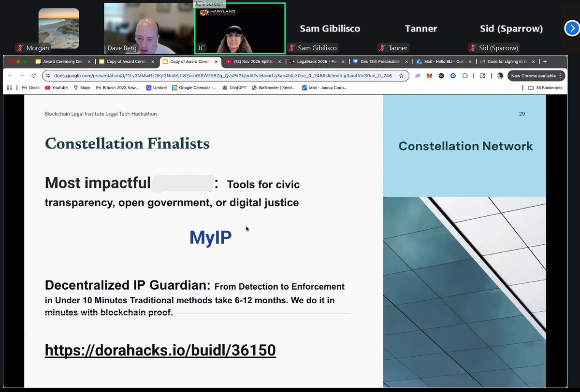Image resolution: width=580 pixels, height=392 pixels.
Task: Select JC's highlighted video tile
Action: point(240,28)
